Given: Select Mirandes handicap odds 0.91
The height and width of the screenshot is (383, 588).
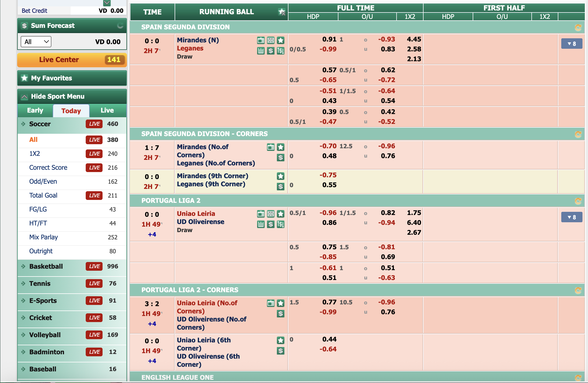Looking at the screenshot, I should [x=329, y=39].
